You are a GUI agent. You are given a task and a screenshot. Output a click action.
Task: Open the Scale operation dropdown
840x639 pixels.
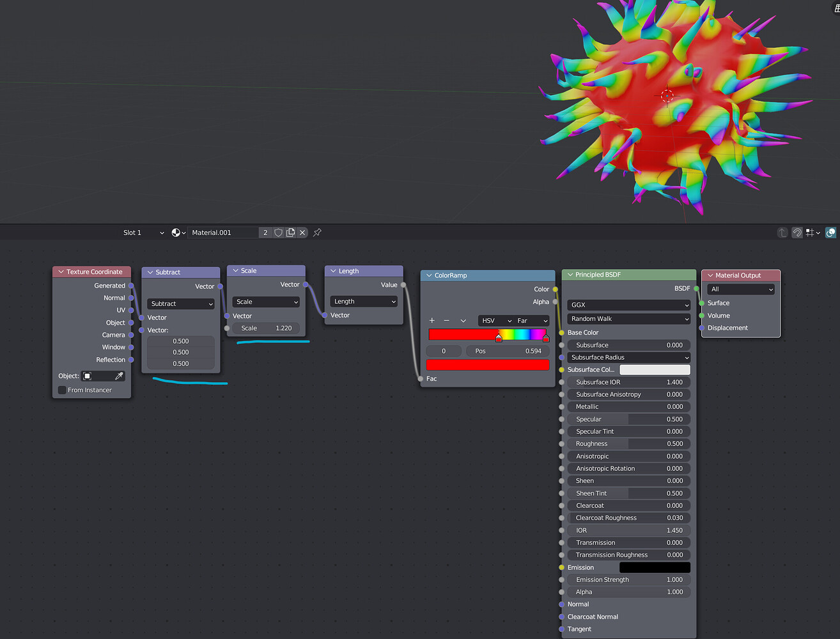click(266, 302)
